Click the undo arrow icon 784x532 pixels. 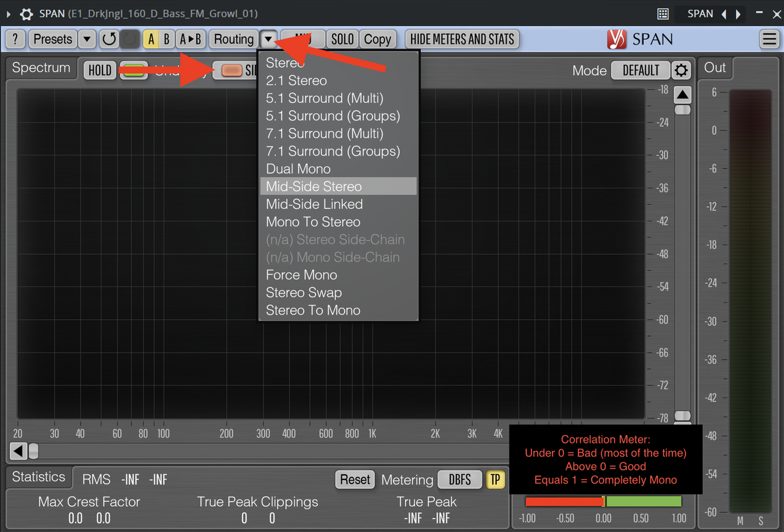108,39
